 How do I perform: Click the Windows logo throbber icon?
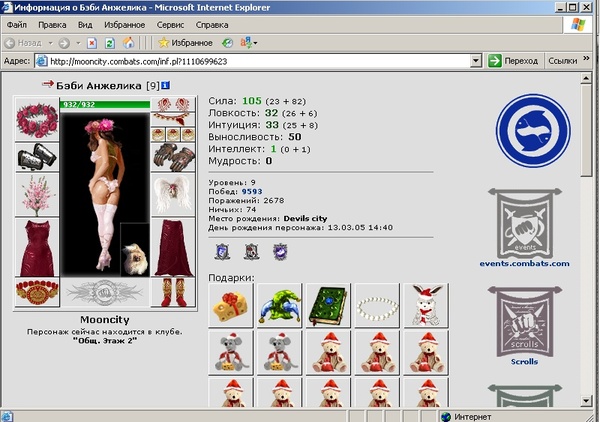point(578,24)
